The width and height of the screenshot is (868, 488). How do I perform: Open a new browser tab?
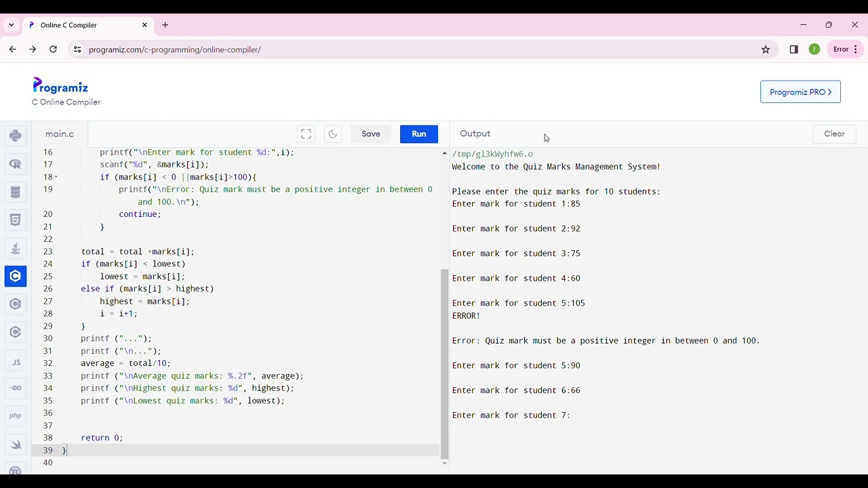coord(165,25)
